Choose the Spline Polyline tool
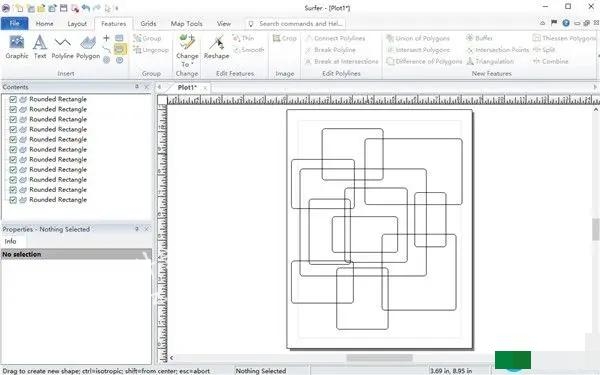Viewport: 600px width, 375px height. coord(106,49)
